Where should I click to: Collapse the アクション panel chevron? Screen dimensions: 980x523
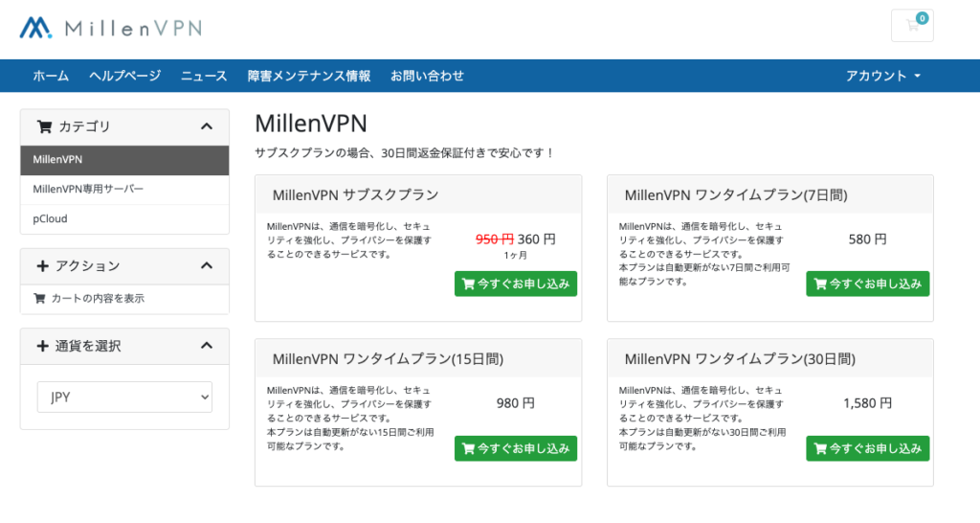point(207,266)
